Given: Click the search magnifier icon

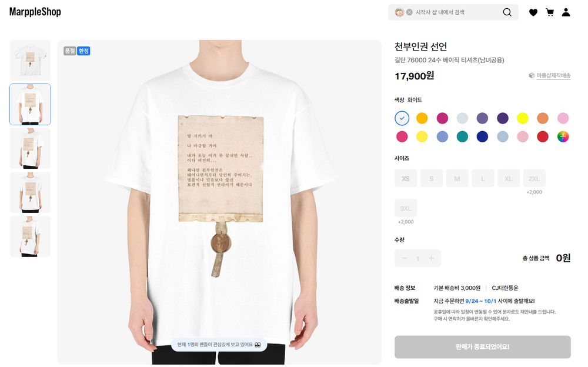Looking at the screenshot, I should (507, 12).
